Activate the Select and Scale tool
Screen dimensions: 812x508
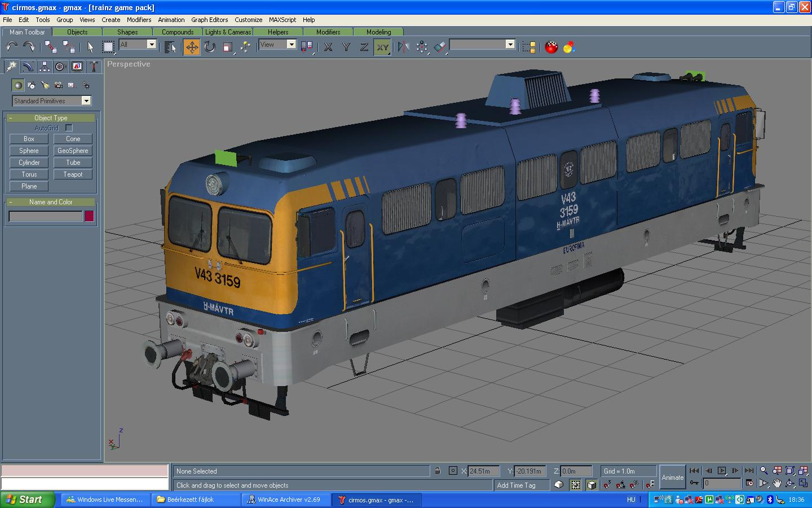click(x=228, y=47)
